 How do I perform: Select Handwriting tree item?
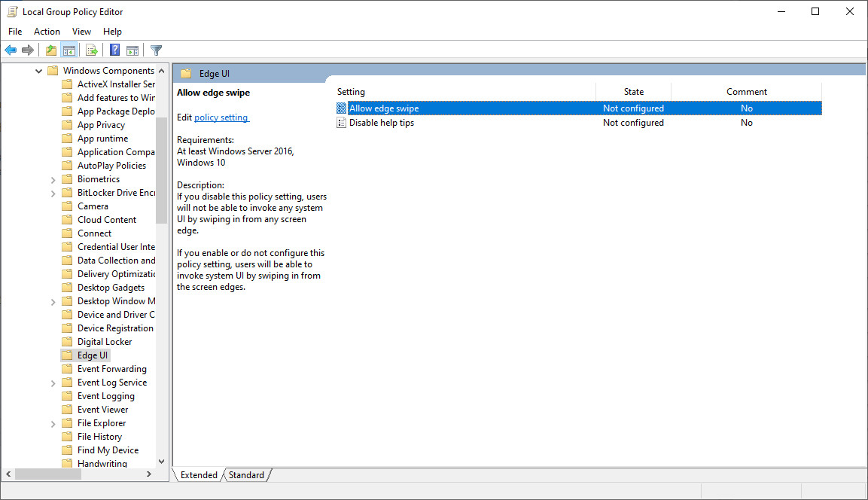pyautogui.click(x=102, y=463)
